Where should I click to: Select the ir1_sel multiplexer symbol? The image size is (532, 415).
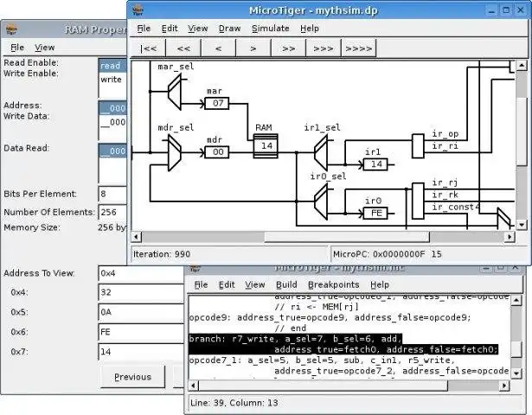(321, 152)
